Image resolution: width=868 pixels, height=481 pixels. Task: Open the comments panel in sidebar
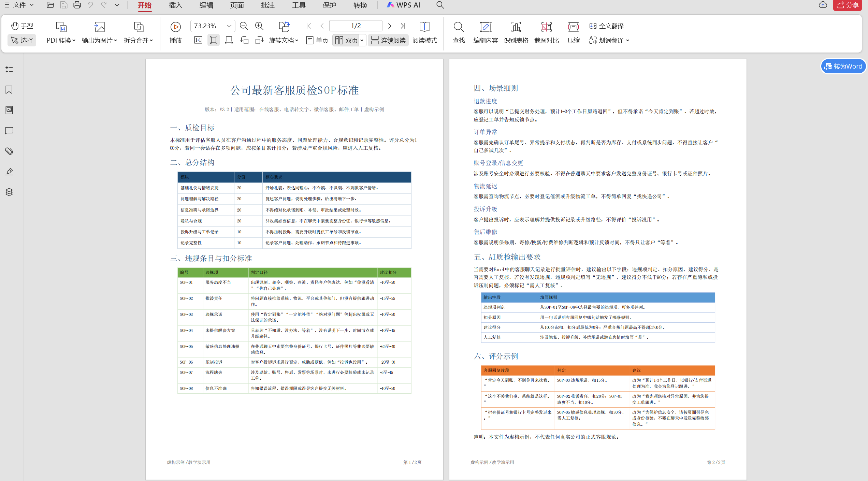click(x=9, y=131)
